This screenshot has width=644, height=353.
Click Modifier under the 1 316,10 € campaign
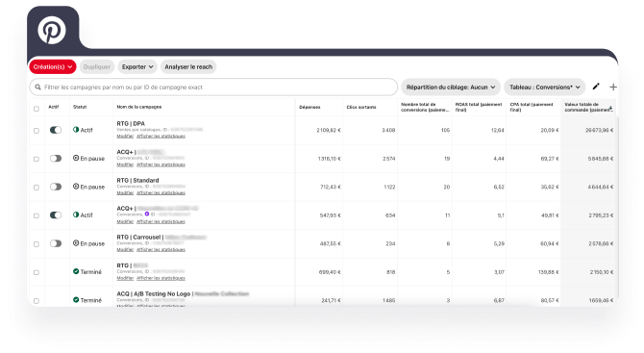(125, 164)
